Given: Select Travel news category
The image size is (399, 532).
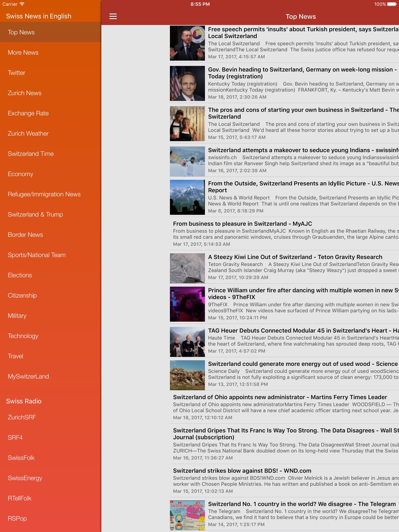Looking at the screenshot, I should tap(50, 355).
